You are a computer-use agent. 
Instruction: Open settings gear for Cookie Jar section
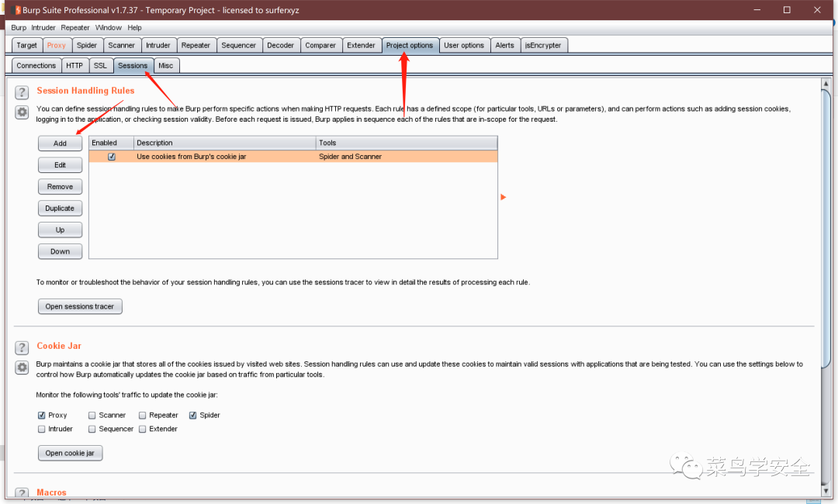pos(22,368)
